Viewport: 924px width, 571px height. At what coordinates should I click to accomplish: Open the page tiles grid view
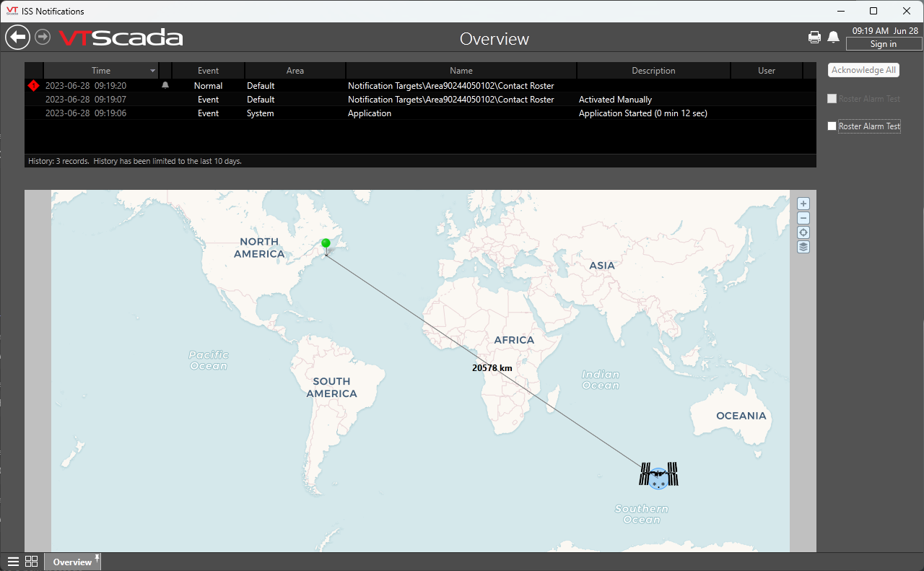click(x=31, y=562)
